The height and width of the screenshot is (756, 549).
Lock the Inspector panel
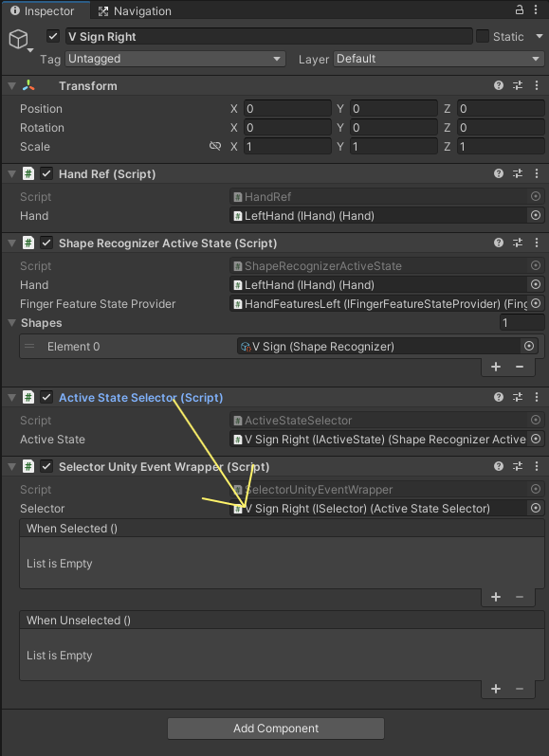point(519,10)
